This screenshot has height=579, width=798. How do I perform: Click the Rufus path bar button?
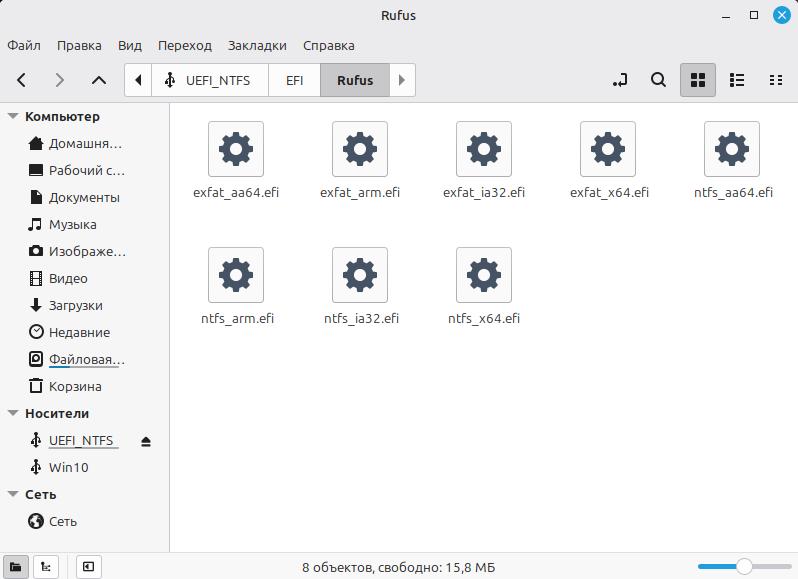[x=355, y=80]
